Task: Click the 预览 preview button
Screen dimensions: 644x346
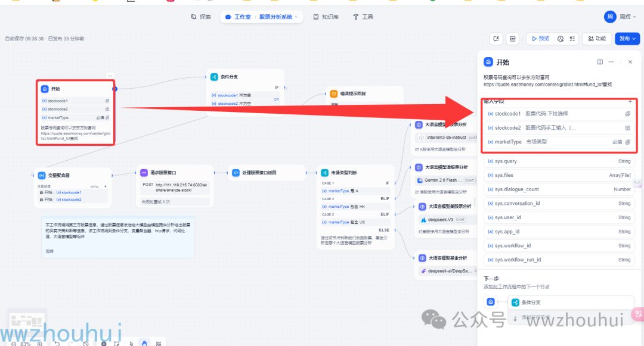Action: [x=539, y=39]
